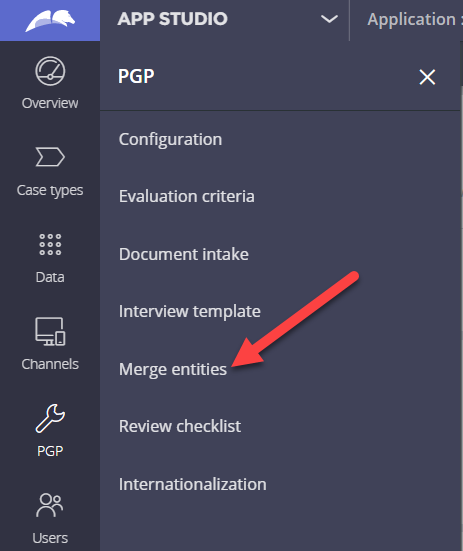Open the Users people icon
The image size is (463, 551).
point(50,505)
